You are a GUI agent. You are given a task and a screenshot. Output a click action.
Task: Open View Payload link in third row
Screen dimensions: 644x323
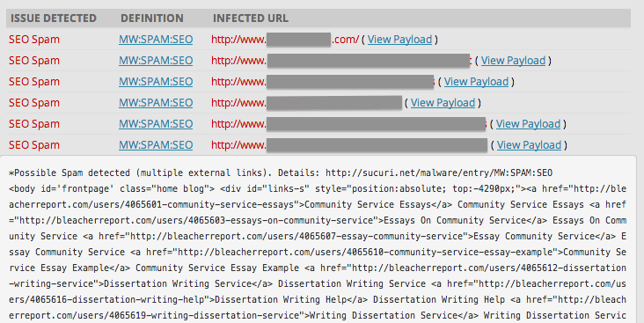(x=476, y=82)
